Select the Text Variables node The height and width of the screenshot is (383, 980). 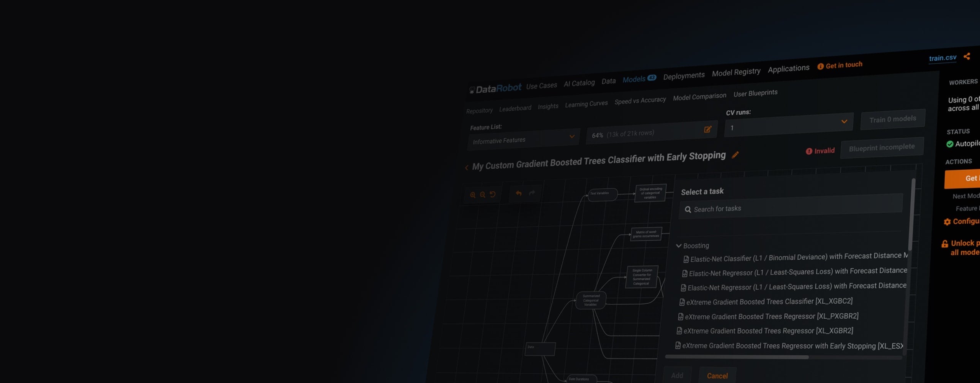click(x=603, y=194)
